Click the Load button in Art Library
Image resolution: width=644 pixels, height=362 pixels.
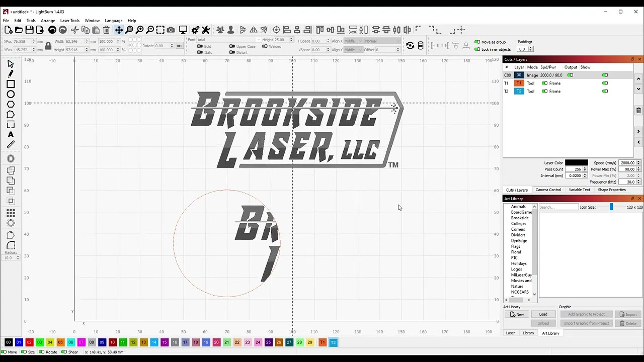pos(543,314)
